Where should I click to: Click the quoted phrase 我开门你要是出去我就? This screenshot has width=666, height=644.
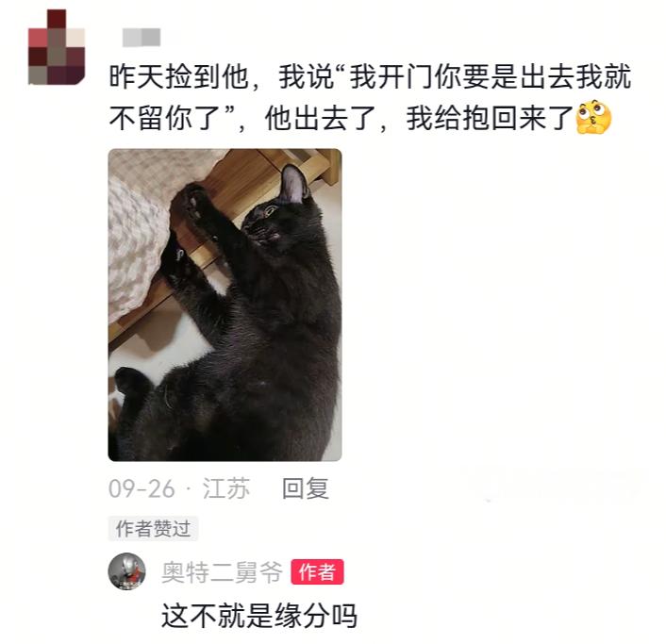click(x=491, y=76)
